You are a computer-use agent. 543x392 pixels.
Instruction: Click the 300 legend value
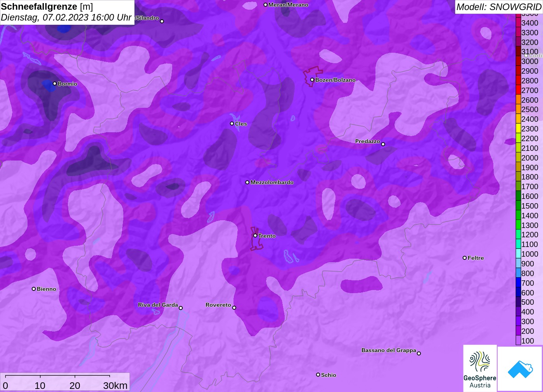[527, 321]
